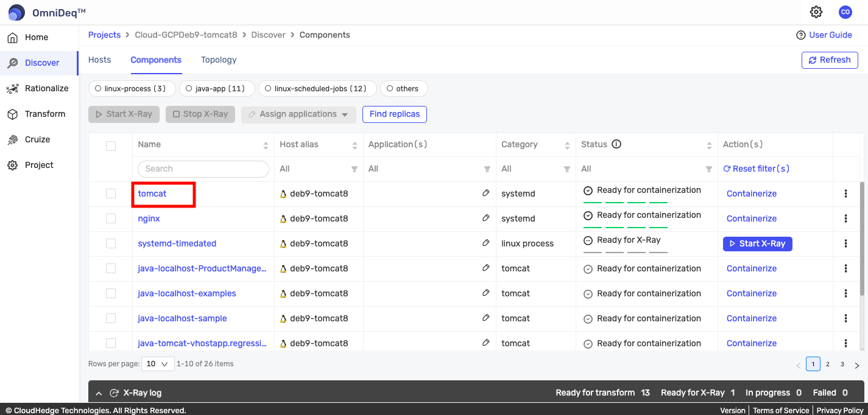The image size is (868, 415).
Task: Check the tomcat row checkbox
Action: click(x=111, y=194)
